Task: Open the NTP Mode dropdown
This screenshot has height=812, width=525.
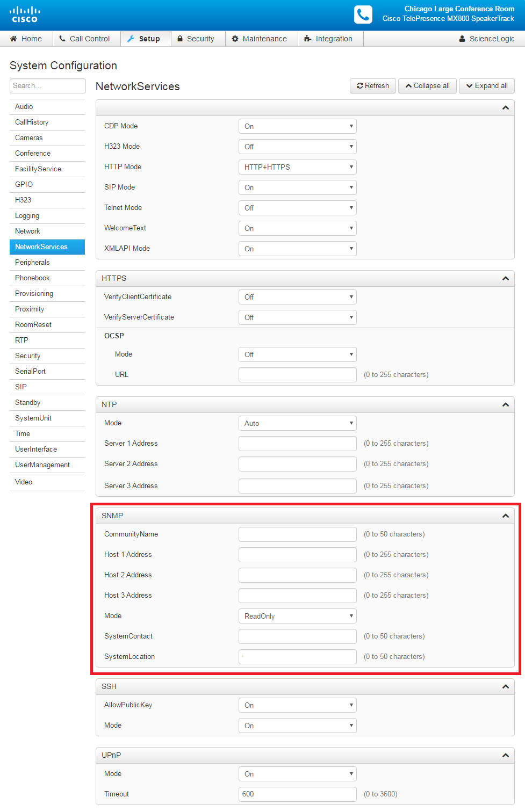Action: click(x=297, y=423)
